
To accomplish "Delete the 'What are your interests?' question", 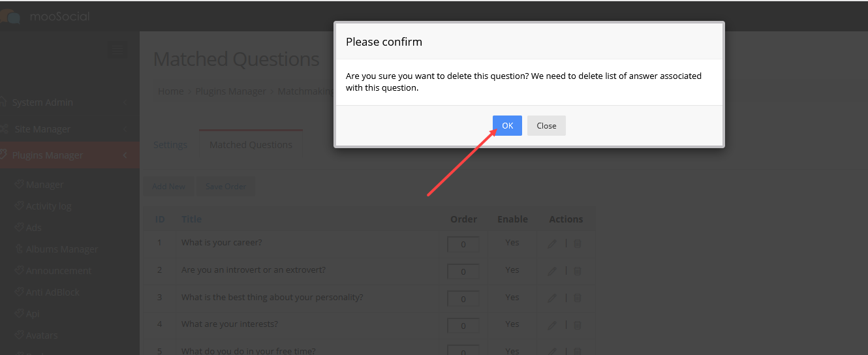I will tap(578, 325).
